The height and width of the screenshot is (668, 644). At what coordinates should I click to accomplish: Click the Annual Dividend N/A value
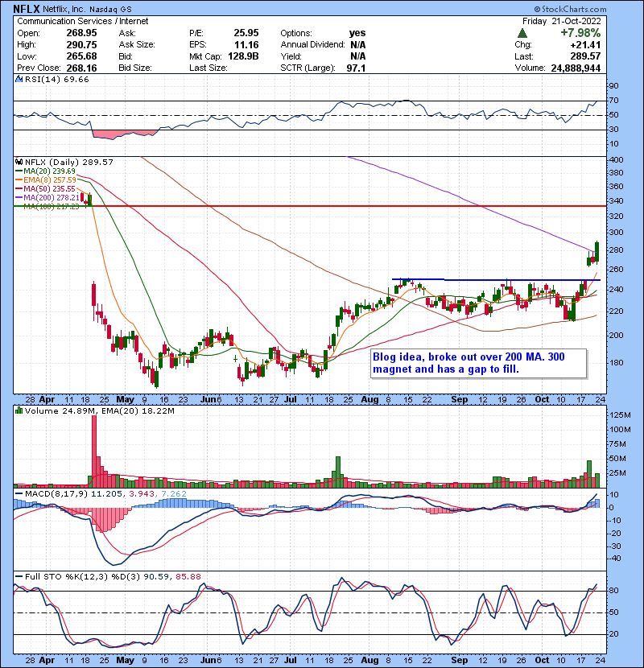tap(357, 45)
